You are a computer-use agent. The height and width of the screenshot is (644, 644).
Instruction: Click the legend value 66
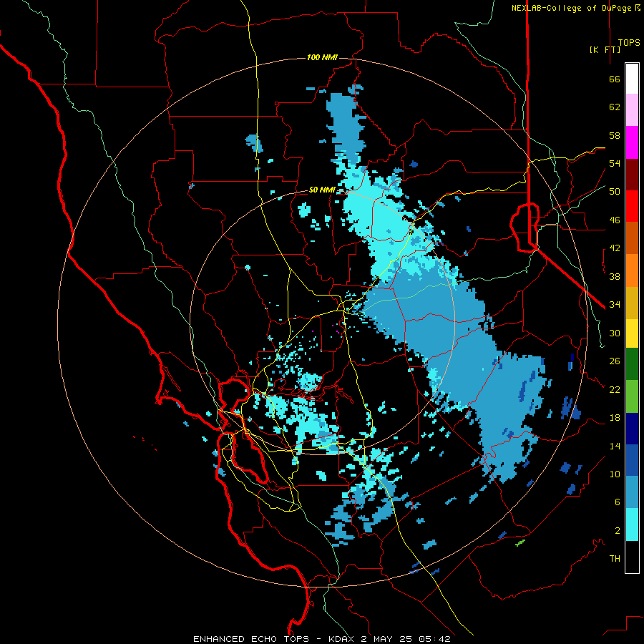tap(615, 79)
